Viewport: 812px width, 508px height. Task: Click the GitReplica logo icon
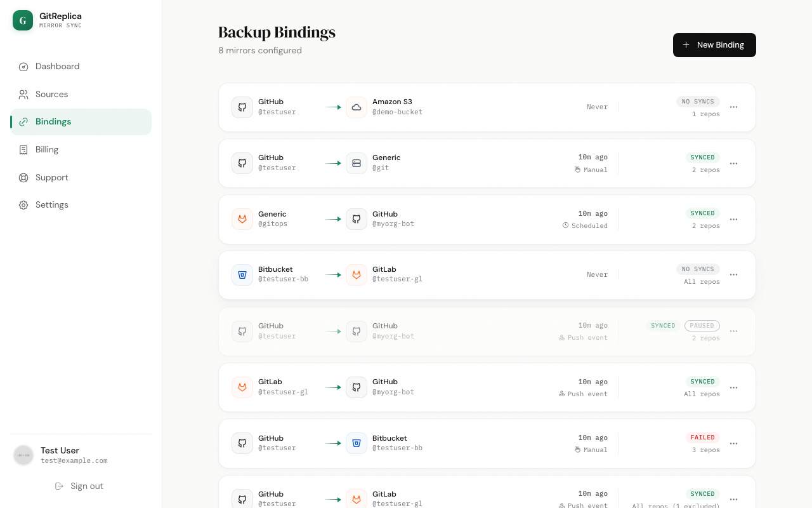tap(23, 20)
